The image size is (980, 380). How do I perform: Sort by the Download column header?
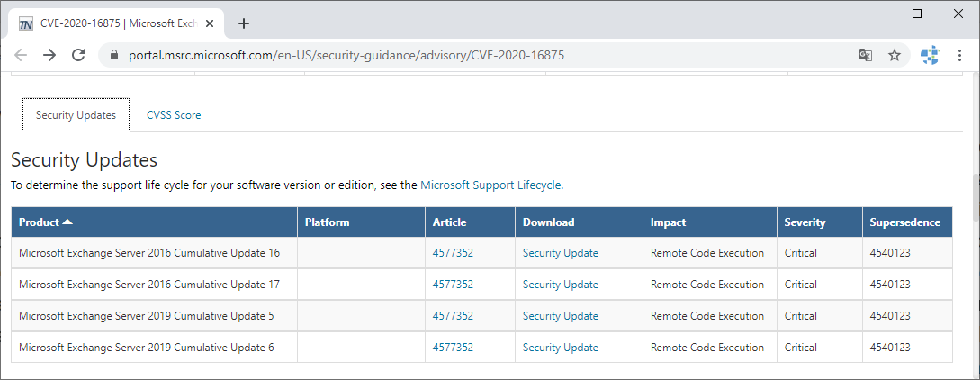click(579, 222)
